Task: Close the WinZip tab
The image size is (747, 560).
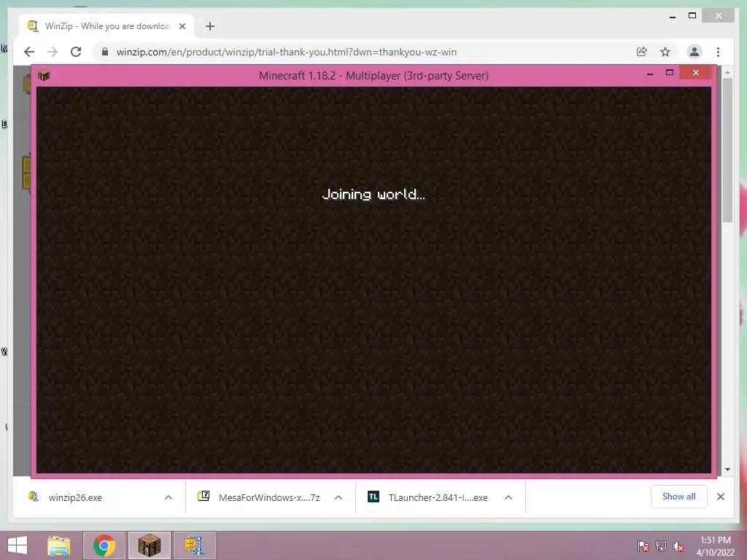Action: [x=182, y=26]
